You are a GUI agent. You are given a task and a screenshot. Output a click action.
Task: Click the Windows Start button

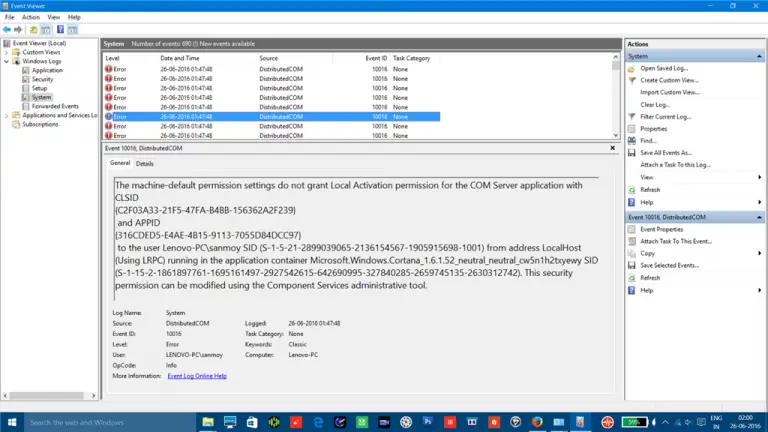point(12,422)
